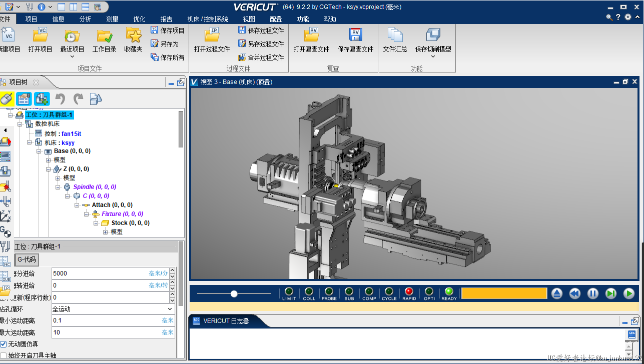Open the 钻孔循环 全运动 combo box
This screenshot has width=644, height=364.
[112, 309]
